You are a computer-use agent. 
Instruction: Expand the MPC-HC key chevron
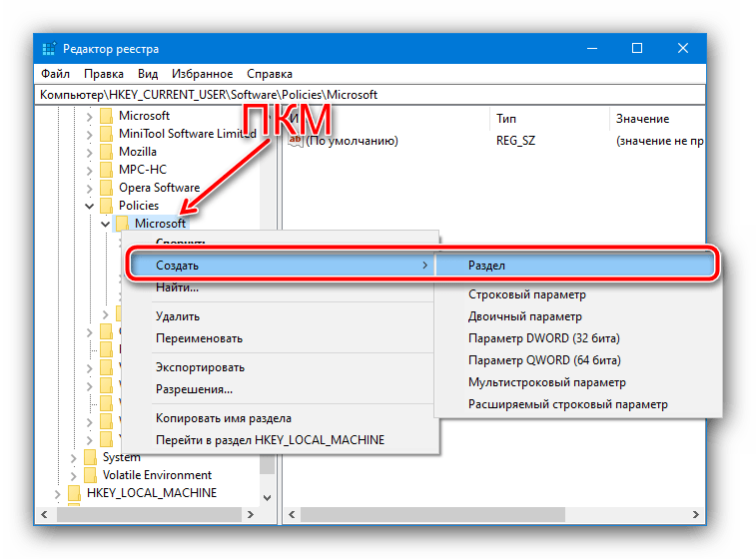click(89, 171)
